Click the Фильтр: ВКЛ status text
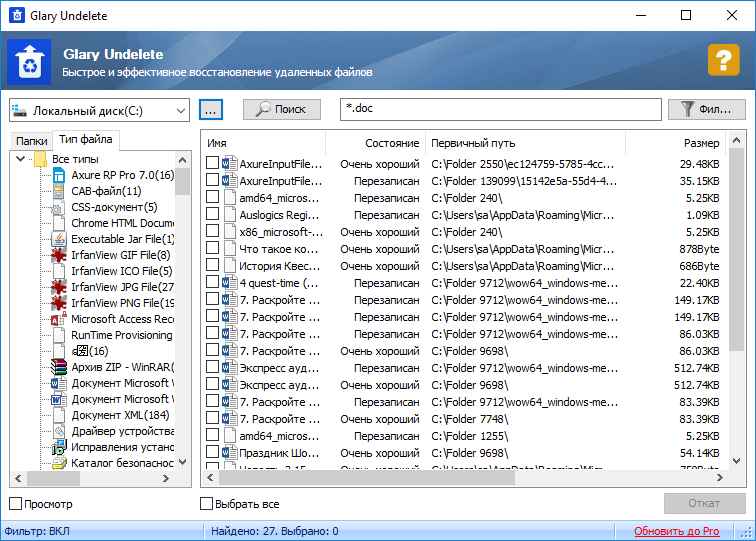This screenshot has height=541, width=756. 37,531
